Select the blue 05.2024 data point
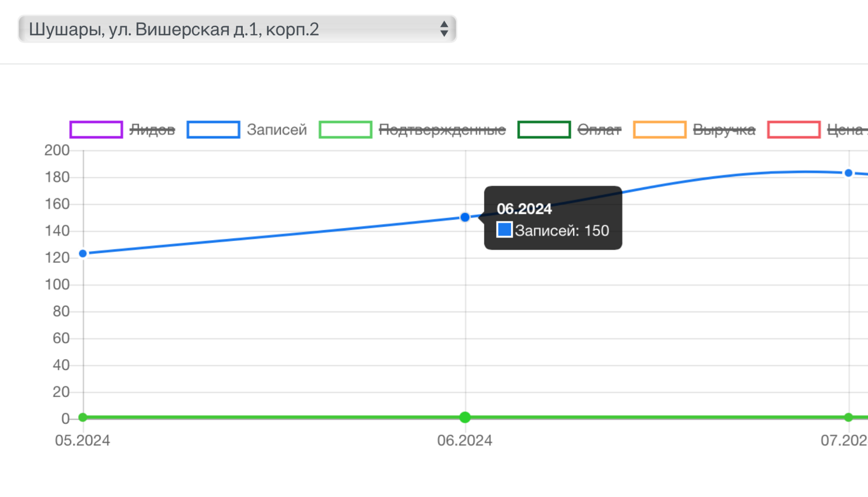 coord(83,254)
